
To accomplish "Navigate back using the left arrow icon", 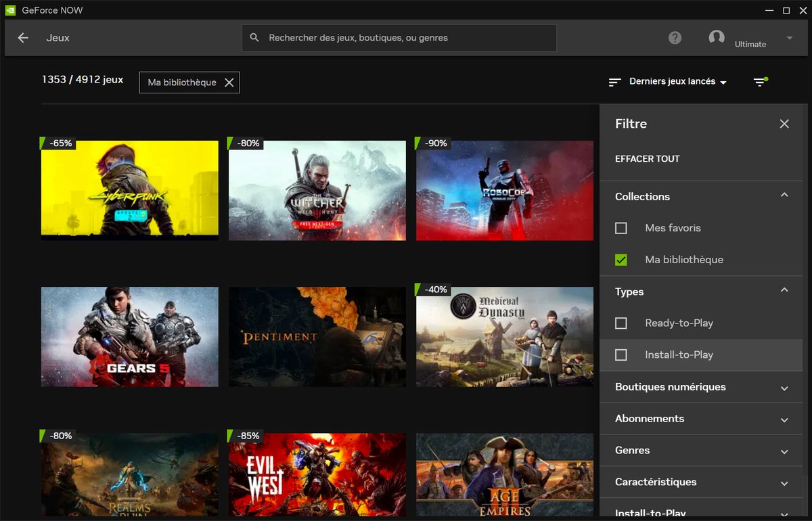I will click(22, 38).
